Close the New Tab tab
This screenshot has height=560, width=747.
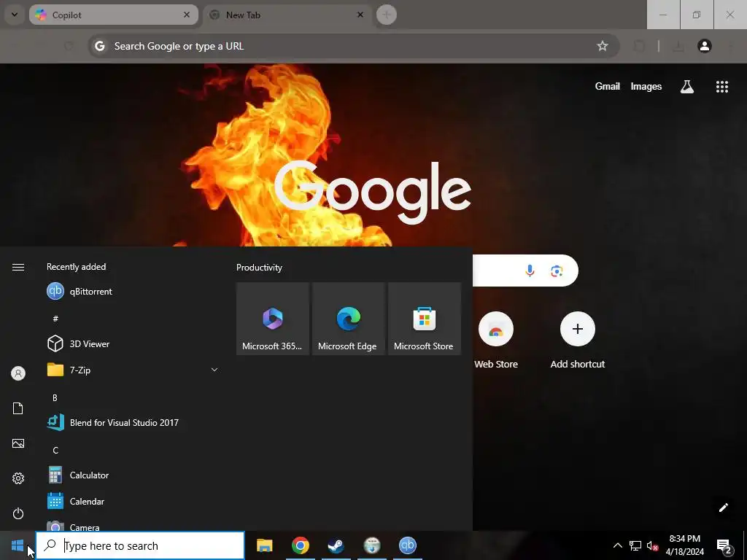[360, 15]
